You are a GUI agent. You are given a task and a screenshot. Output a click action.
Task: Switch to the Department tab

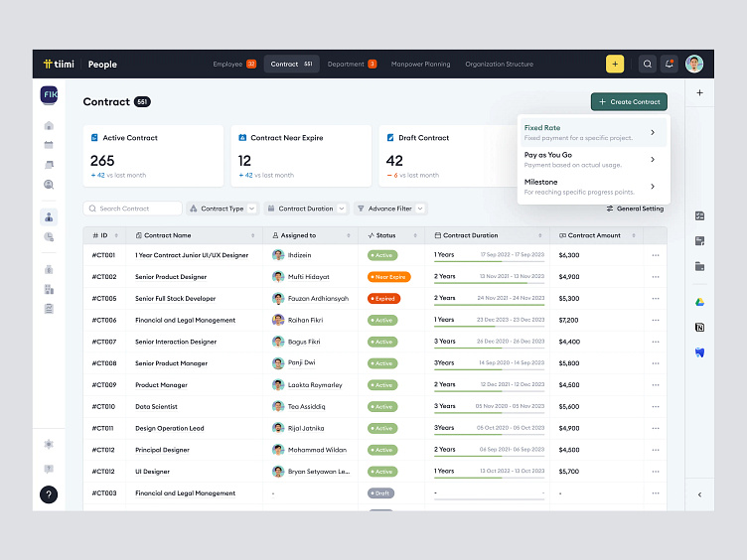click(352, 64)
